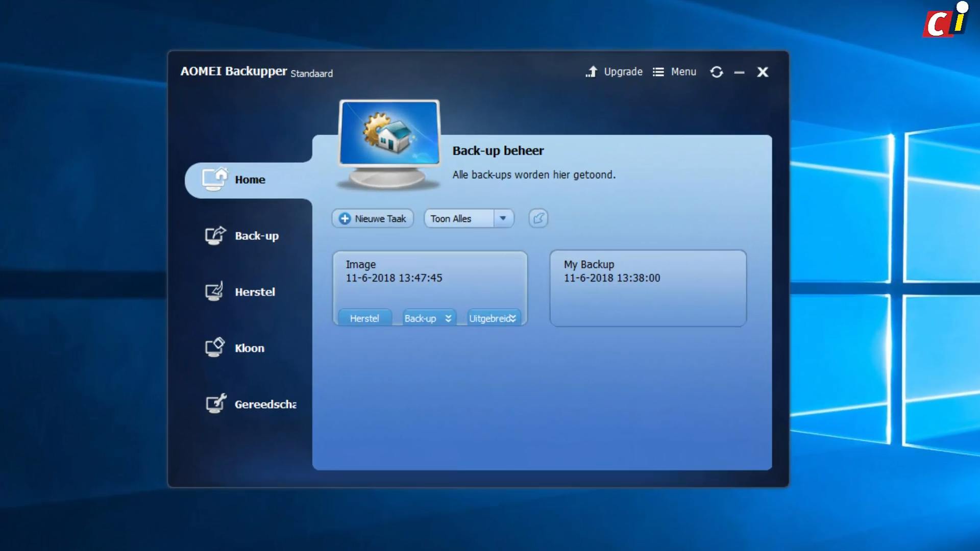Image resolution: width=980 pixels, height=551 pixels.
Task: Expand the Back-up options on Image task
Action: point(448,318)
